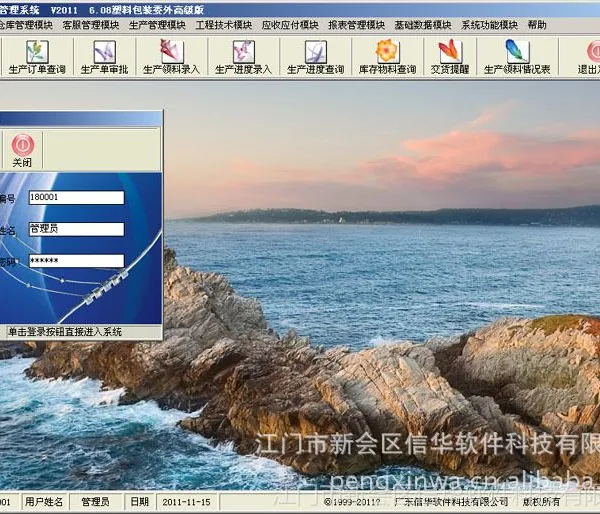Click 版权所有 text in status bar
Screen dimensions: 600x514
pos(541,502)
